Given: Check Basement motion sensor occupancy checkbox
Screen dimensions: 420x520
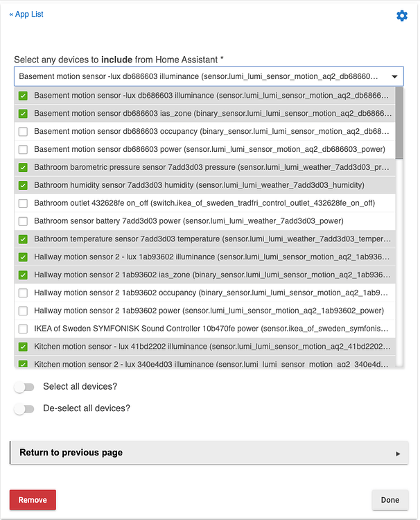Looking at the screenshot, I should (x=24, y=131).
